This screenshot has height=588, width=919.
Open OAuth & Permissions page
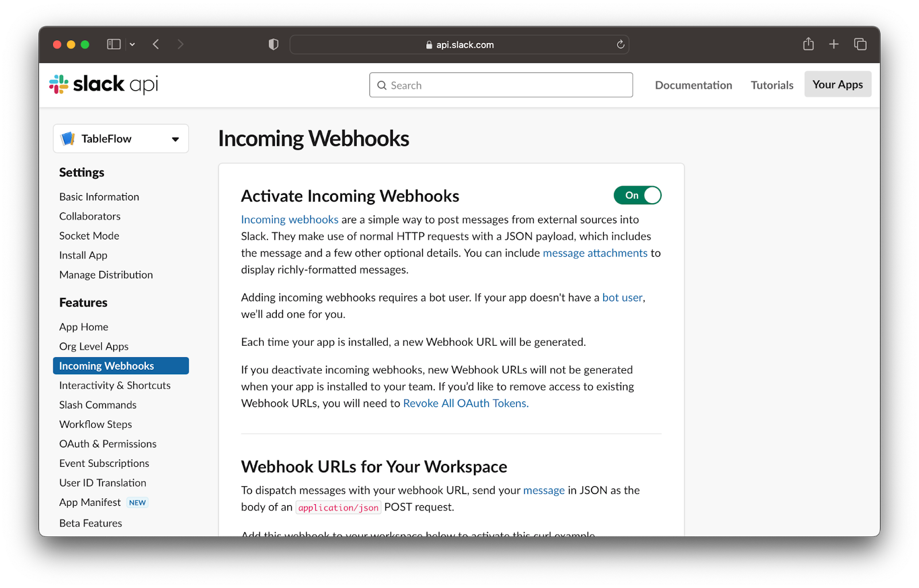tap(108, 444)
